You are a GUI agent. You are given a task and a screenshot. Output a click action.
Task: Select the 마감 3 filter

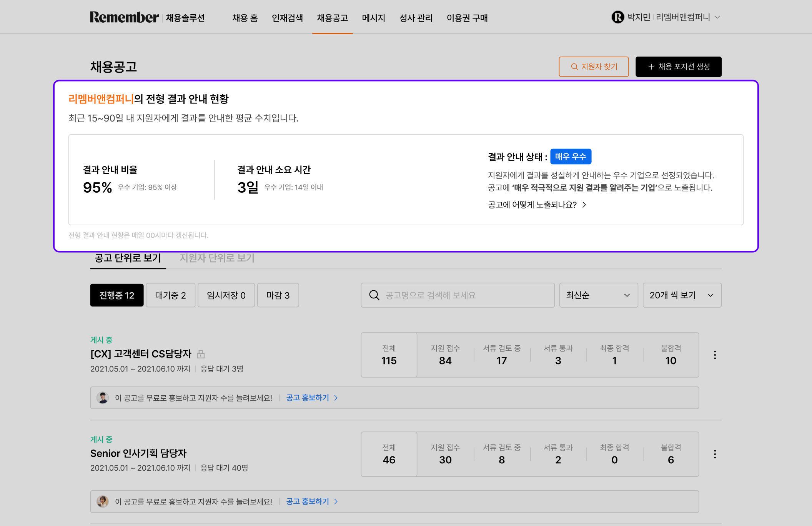click(278, 295)
